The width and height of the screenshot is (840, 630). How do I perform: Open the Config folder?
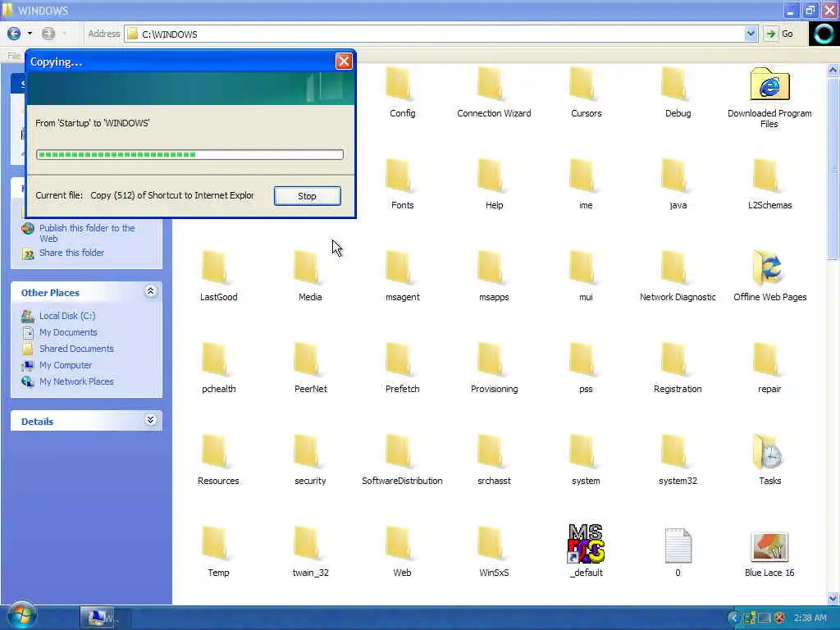[x=402, y=92]
